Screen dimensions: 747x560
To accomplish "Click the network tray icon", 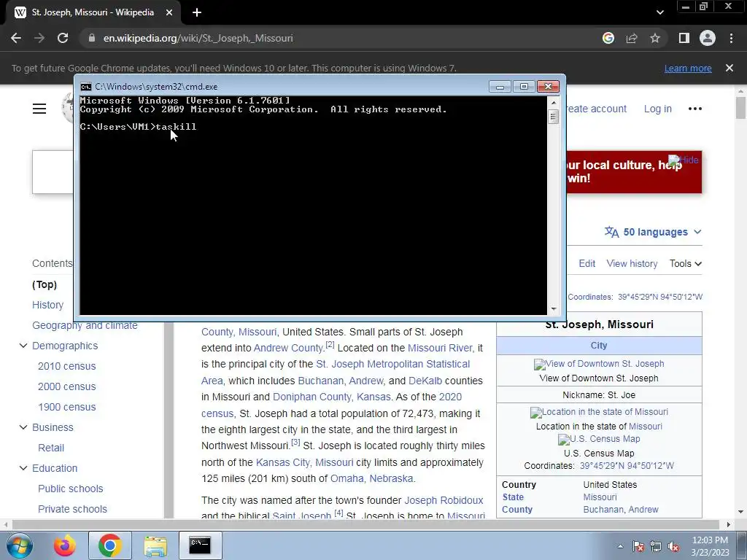I will [x=656, y=546].
